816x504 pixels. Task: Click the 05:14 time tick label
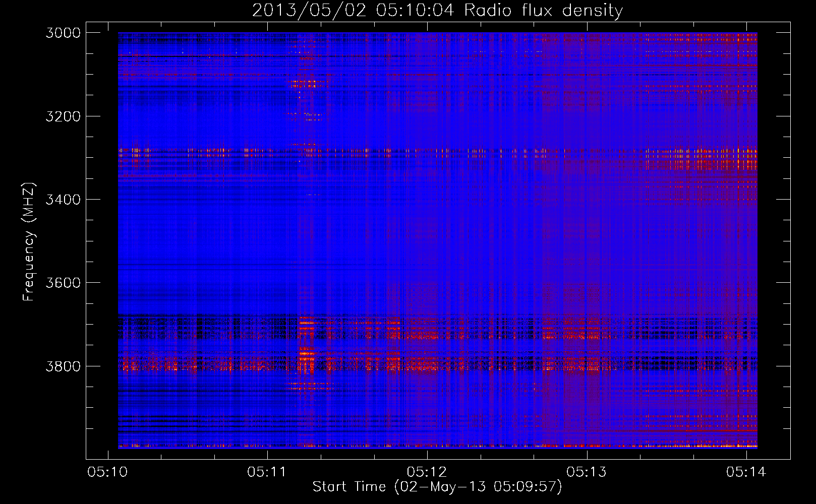pyautogui.click(x=746, y=472)
